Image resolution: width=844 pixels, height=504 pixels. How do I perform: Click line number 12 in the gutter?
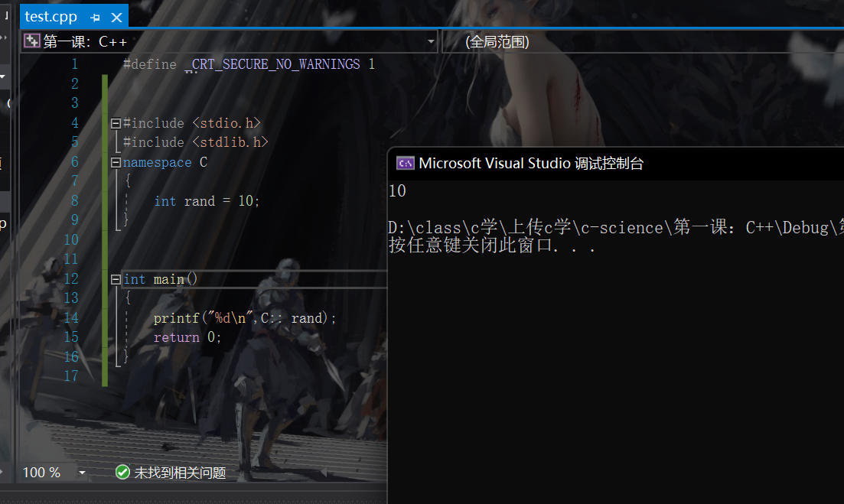(x=71, y=278)
